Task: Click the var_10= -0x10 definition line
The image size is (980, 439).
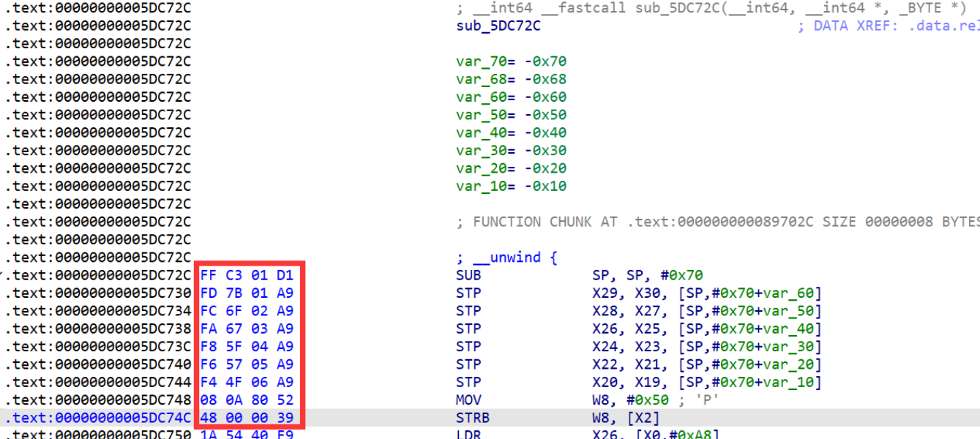Action: 511,186
